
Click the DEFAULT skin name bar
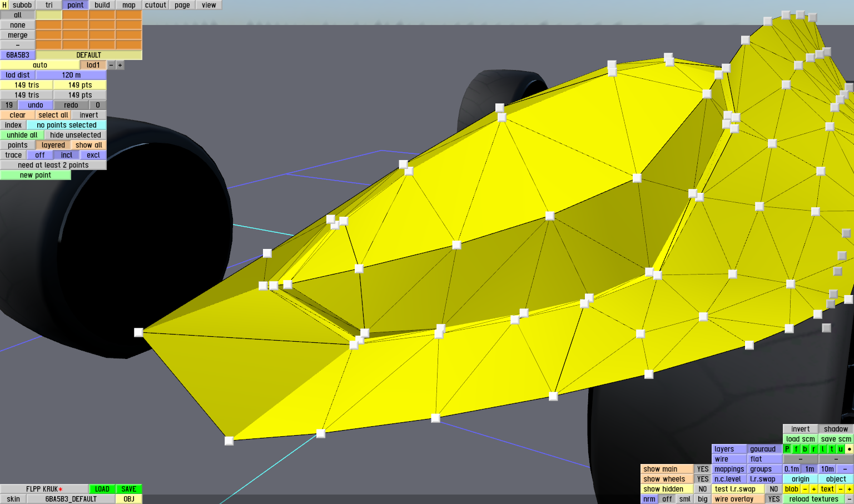coord(89,55)
